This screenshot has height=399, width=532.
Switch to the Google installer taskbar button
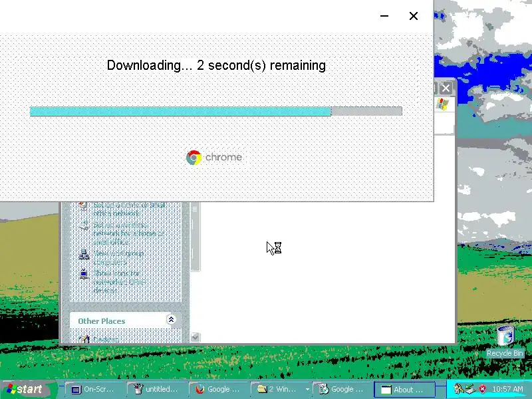[342, 390]
